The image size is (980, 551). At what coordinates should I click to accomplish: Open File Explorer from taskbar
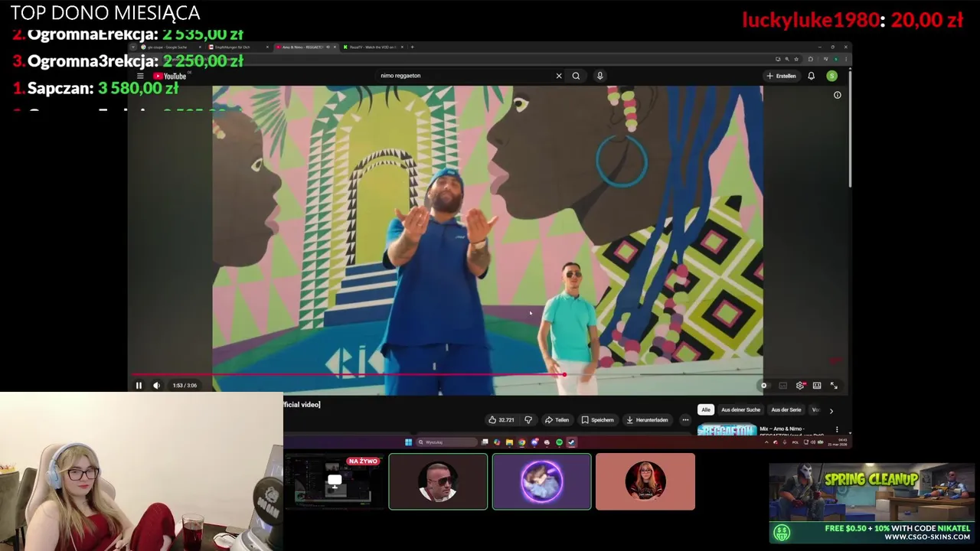click(x=509, y=442)
